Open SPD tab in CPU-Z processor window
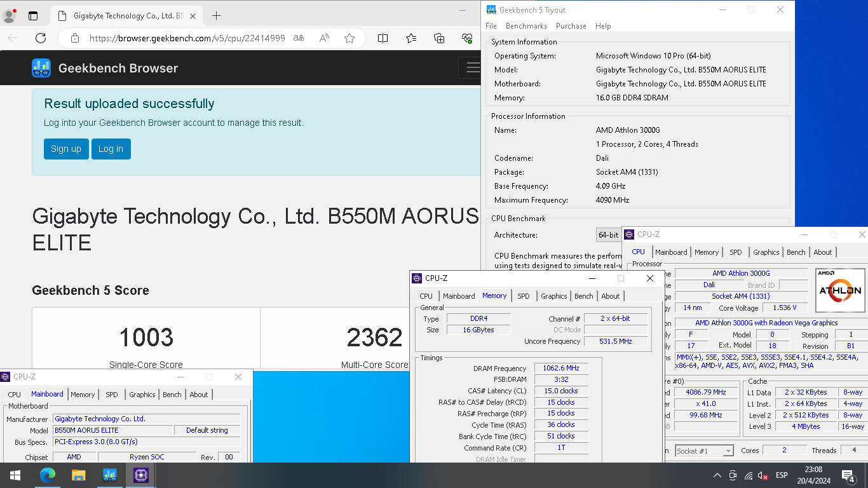Screen dimensions: 868x488 pos(736,252)
